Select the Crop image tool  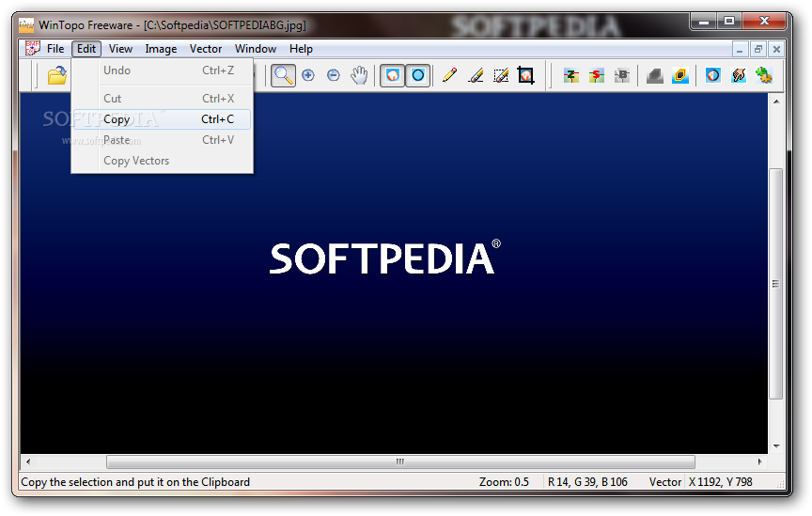tap(525, 75)
